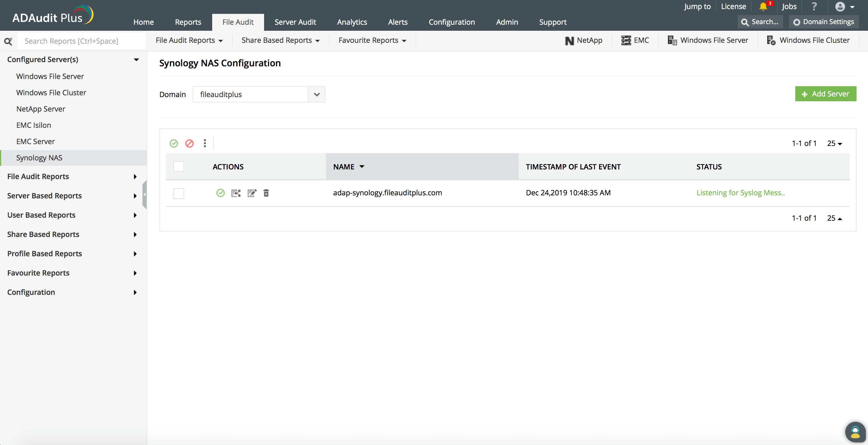Viewport: 868px width, 445px height.
Task: Open the Analytics tab
Action: pyautogui.click(x=352, y=22)
